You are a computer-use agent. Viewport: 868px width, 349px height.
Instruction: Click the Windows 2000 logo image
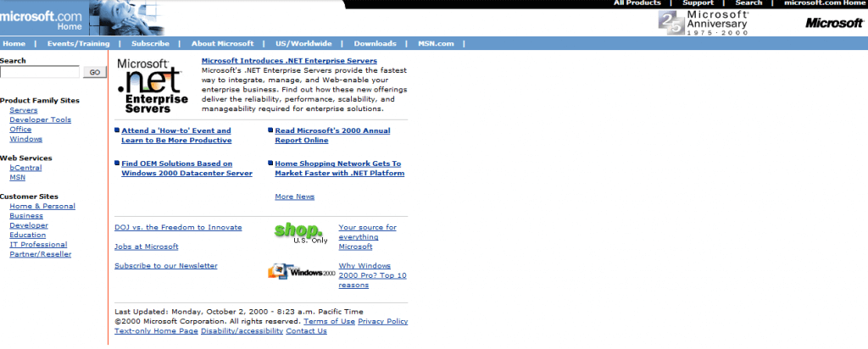pos(301,272)
